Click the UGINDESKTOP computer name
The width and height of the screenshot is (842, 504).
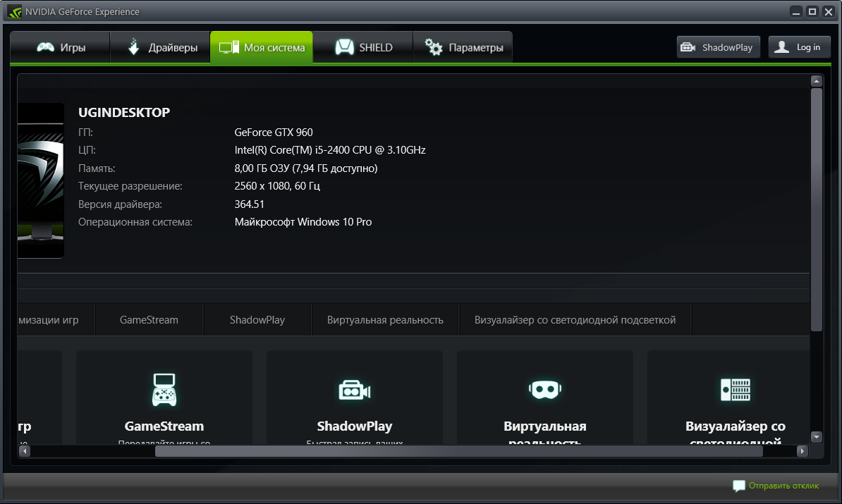[124, 113]
